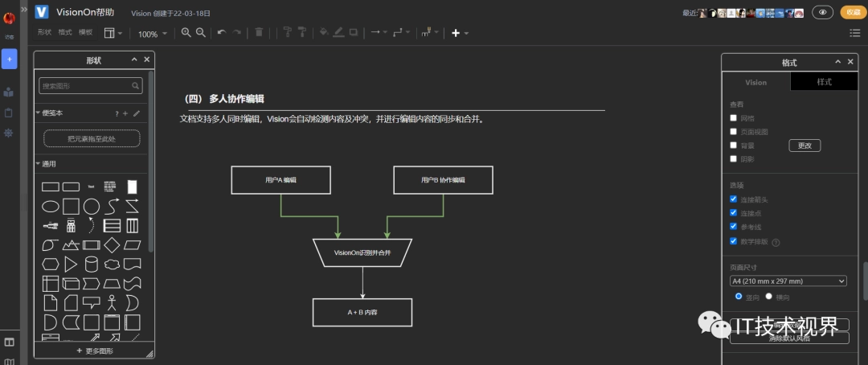Click the eye preview icon in header
This screenshot has height=365, width=868.
pyautogui.click(x=823, y=12)
